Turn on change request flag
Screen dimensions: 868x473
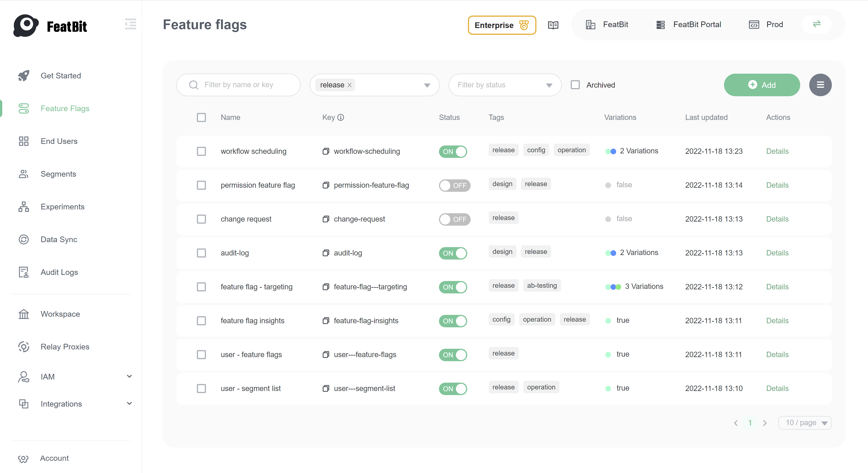455,219
